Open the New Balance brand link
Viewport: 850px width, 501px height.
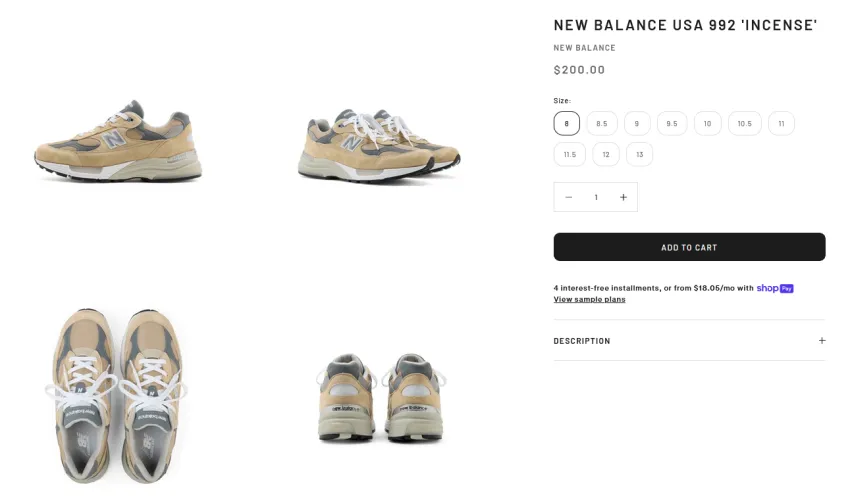click(x=584, y=48)
